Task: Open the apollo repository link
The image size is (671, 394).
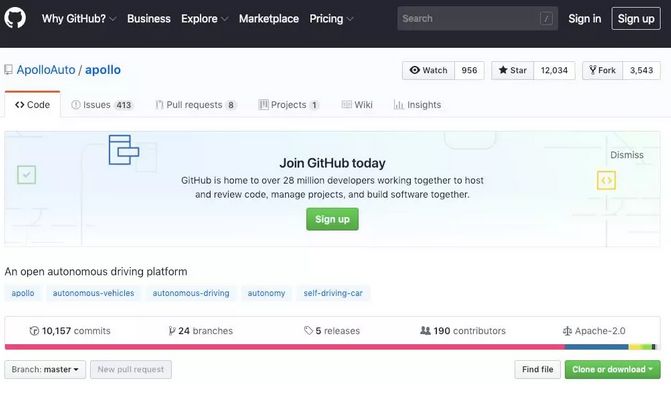Action: [x=103, y=70]
